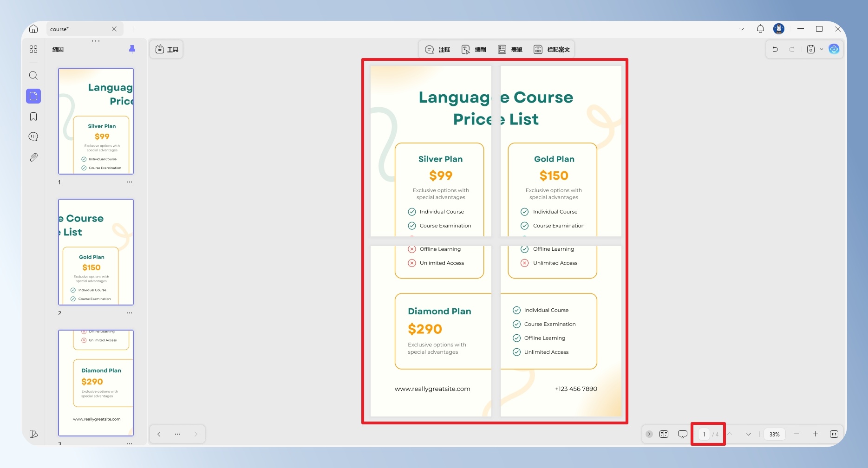Toggle actual size 1:1 view
The width and height of the screenshot is (868, 468).
click(834, 434)
